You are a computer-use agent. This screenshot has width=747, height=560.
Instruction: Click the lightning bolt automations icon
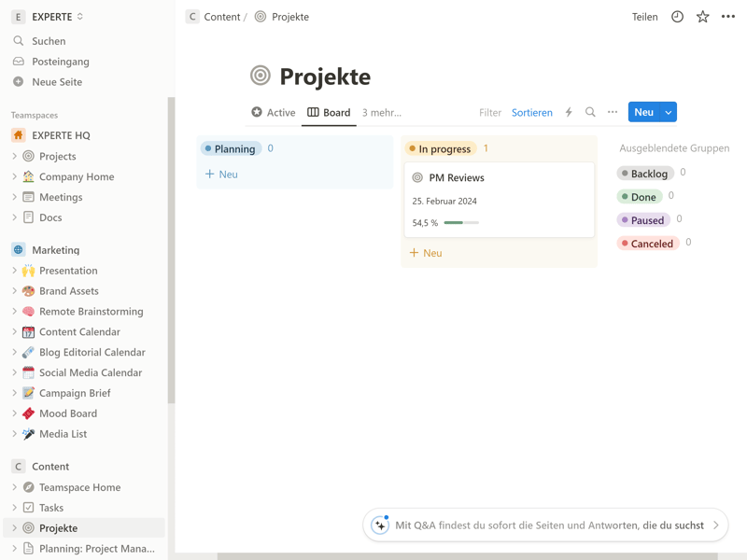(569, 112)
